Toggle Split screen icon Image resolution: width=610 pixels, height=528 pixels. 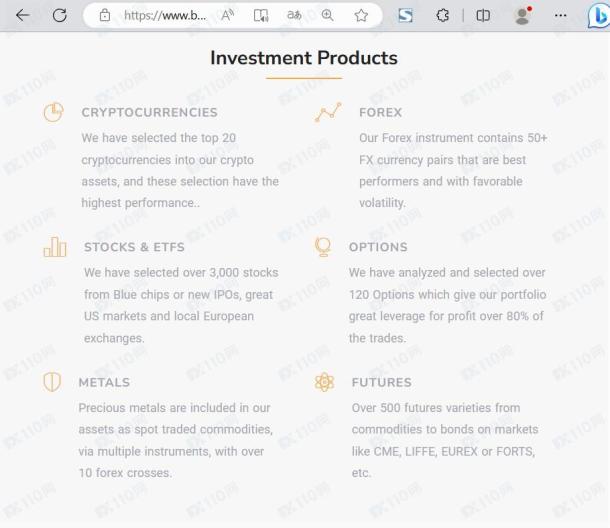483,16
